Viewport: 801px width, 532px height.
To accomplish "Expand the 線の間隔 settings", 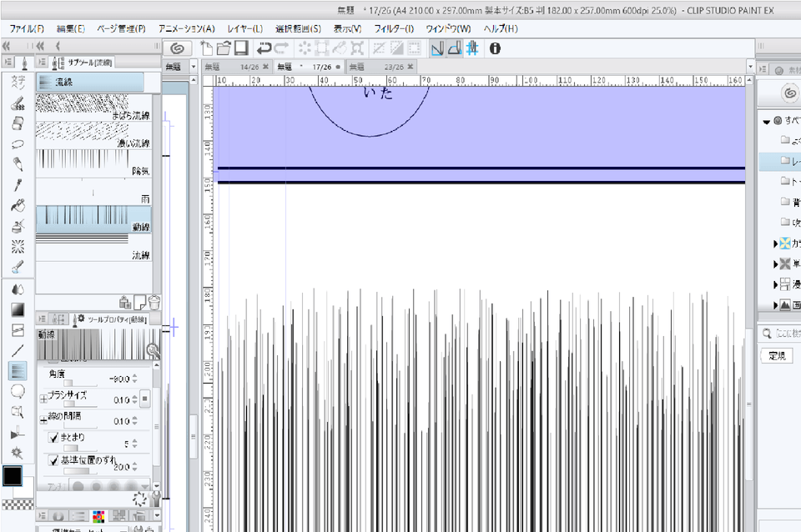I will 43,421.
